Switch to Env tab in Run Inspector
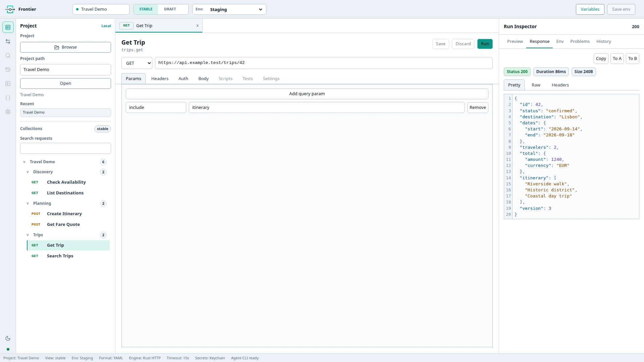Viewport: 644px width, 362px height. pos(560,41)
